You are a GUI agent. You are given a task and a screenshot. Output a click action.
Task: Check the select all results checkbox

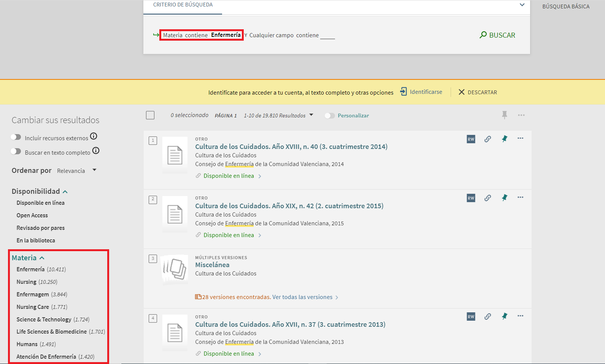(150, 115)
